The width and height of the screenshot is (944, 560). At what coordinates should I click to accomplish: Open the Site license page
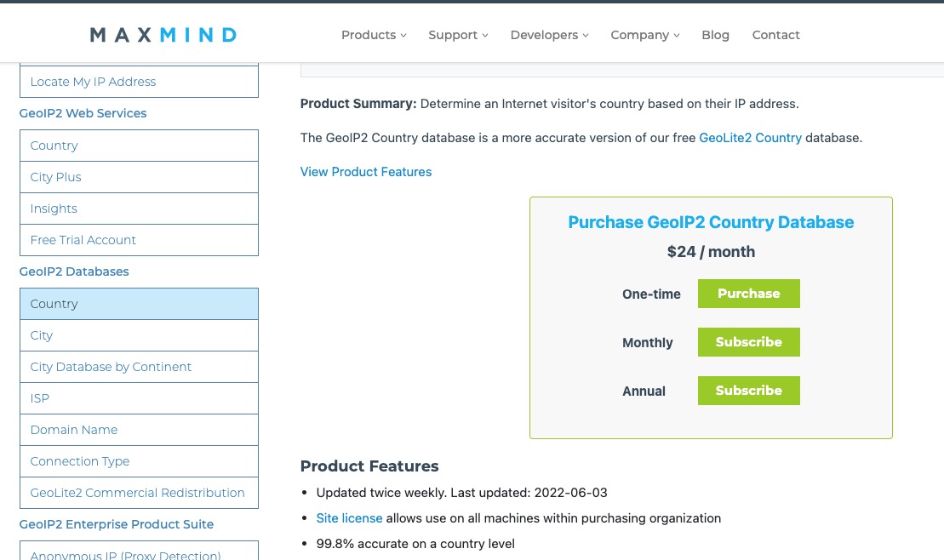(x=349, y=517)
